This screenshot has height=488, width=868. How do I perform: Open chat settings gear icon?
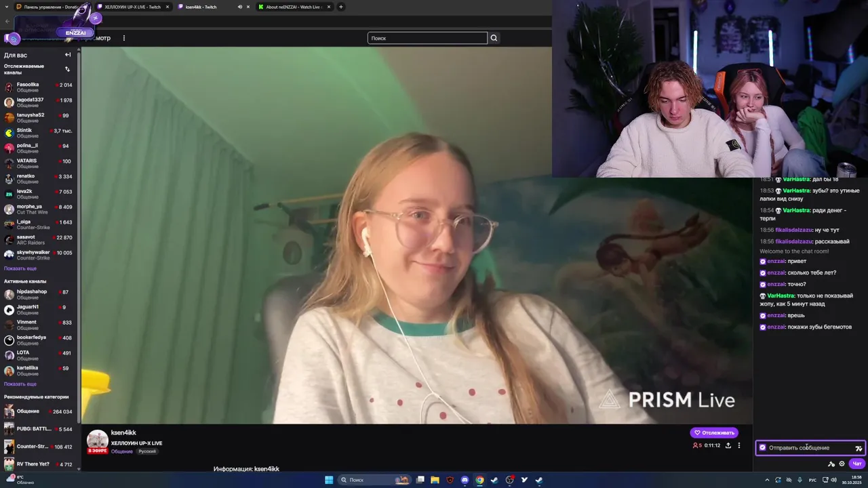point(842,464)
